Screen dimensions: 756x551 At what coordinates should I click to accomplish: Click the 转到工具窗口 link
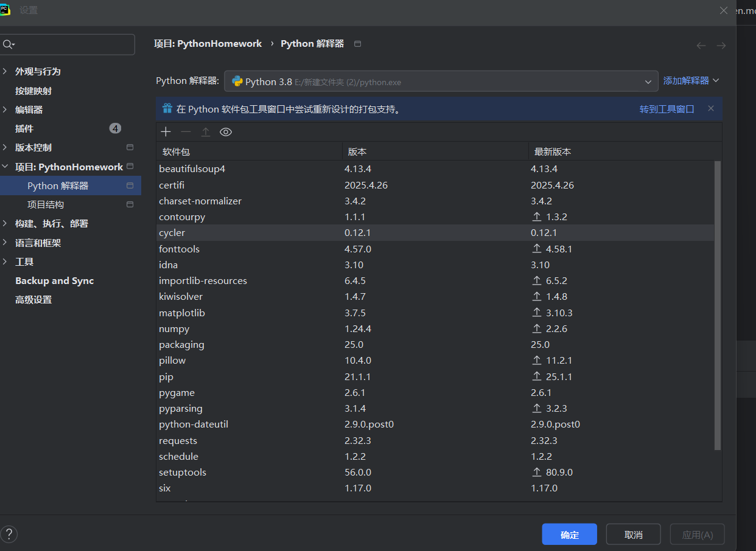667,109
